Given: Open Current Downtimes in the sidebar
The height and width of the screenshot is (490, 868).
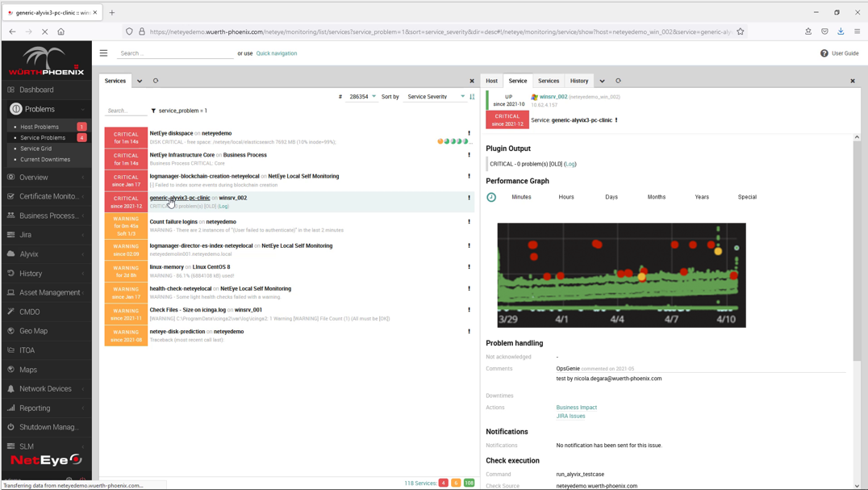Looking at the screenshot, I should pos(45,160).
